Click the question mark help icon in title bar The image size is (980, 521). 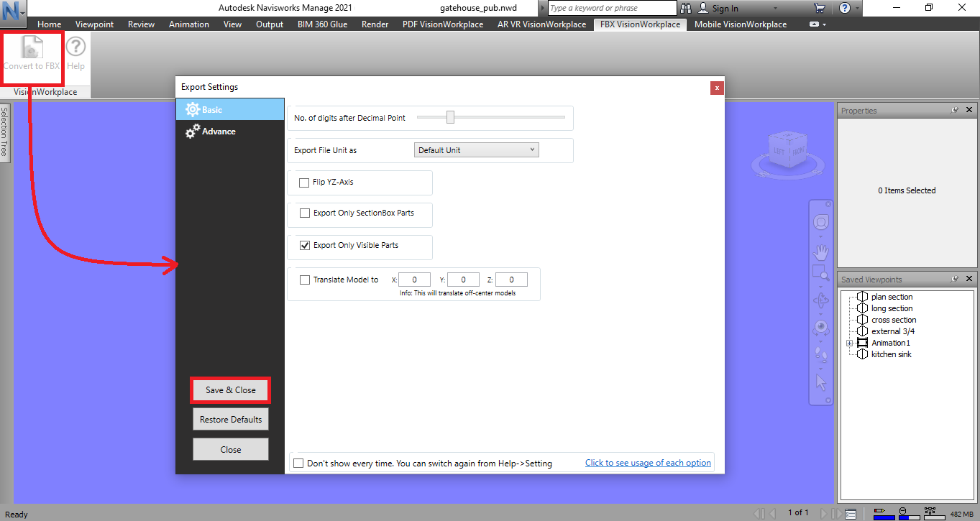[x=845, y=8]
